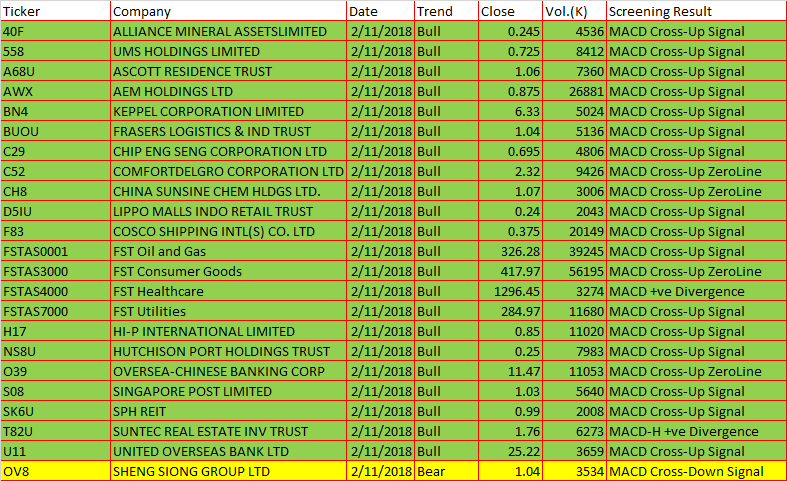This screenshot has width=787, height=481.
Task: Select COSCO SHIPPING INTL(S) CO. LTD cell
Action: tap(228, 231)
